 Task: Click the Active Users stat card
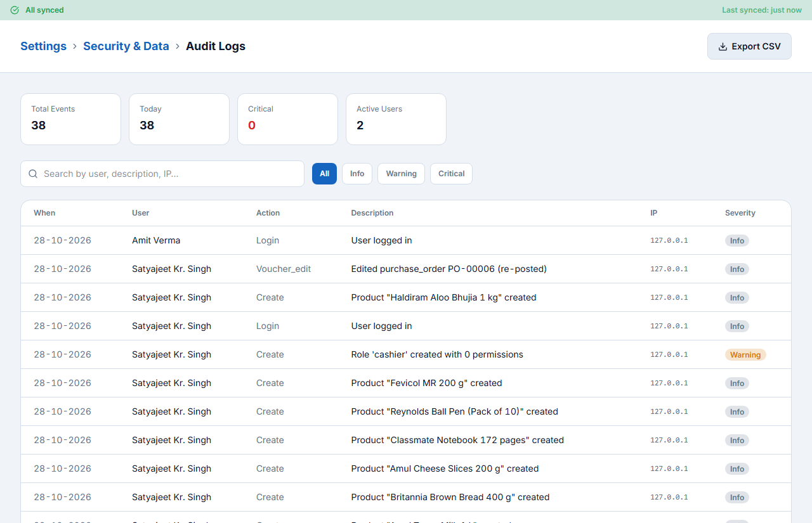tap(396, 119)
